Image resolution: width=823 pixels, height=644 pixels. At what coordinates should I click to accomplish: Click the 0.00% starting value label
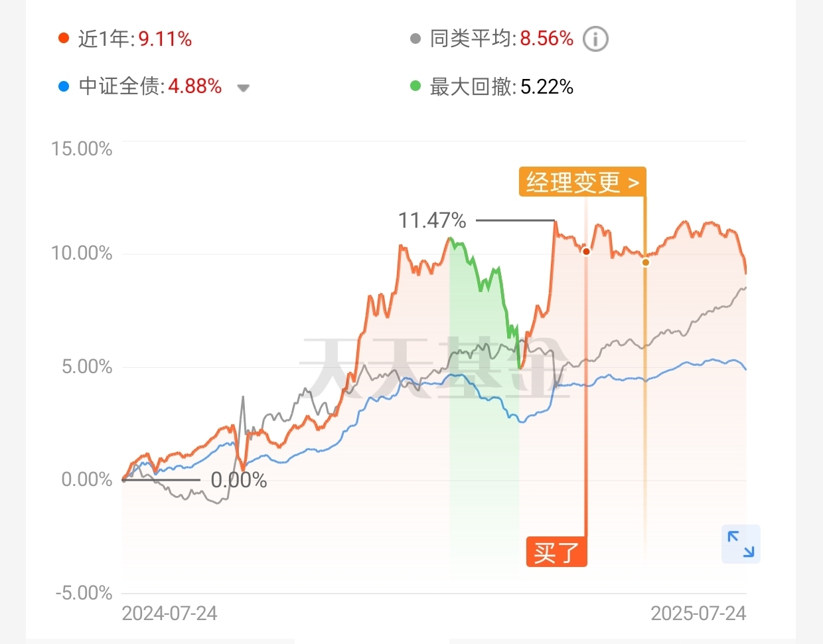(239, 480)
